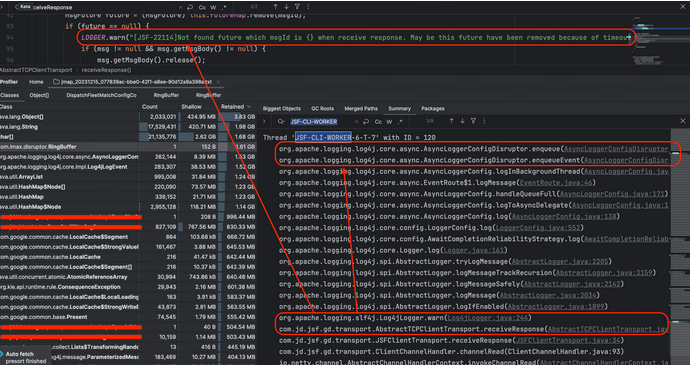The width and height of the screenshot is (690, 365).
Task: Open filter options in editor search bar
Action: coord(297,7)
